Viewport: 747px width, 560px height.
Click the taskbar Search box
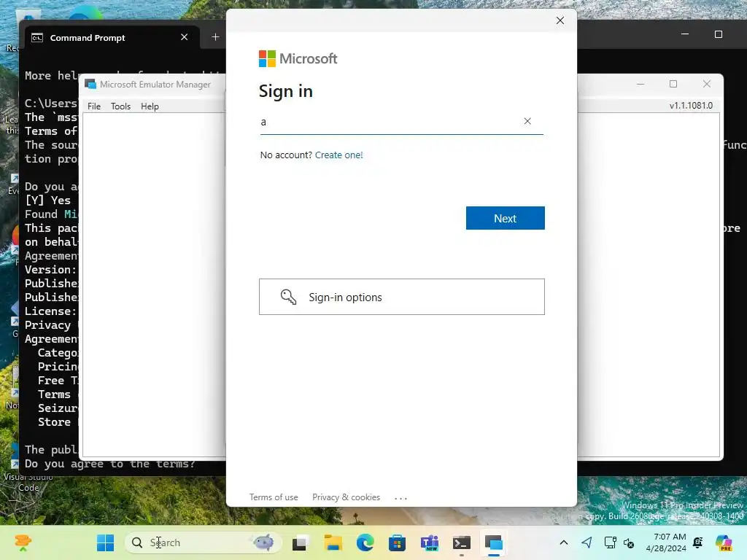click(x=204, y=542)
